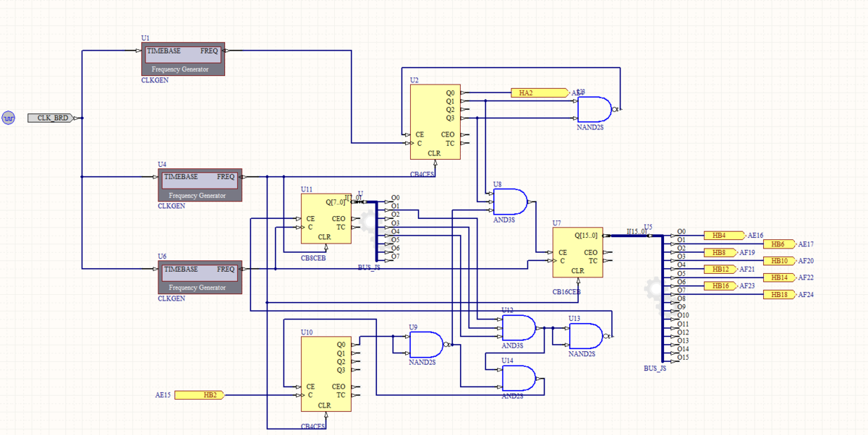Select the U14 AND2S gate
This screenshot has height=435, width=868.
[519, 379]
